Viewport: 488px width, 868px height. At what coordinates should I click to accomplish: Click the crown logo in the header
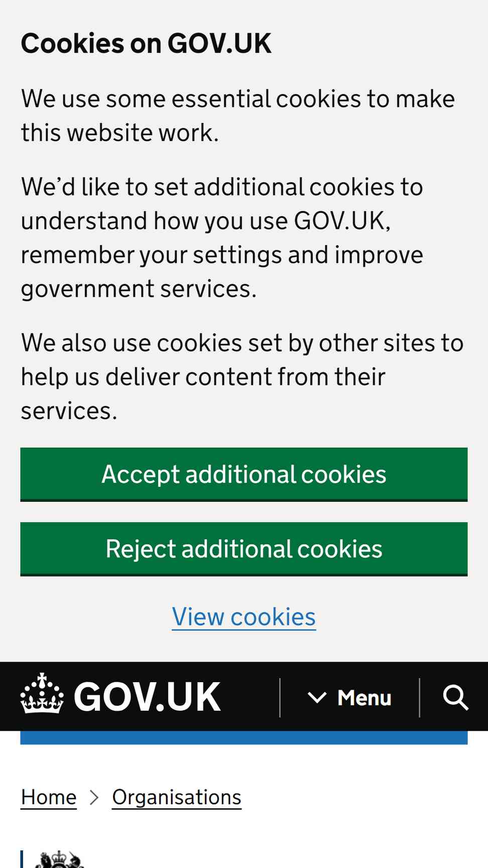tap(42, 694)
